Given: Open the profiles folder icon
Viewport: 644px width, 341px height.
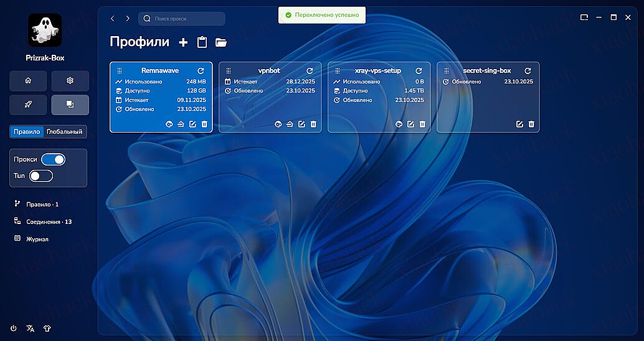Looking at the screenshot, I should 221,42.
